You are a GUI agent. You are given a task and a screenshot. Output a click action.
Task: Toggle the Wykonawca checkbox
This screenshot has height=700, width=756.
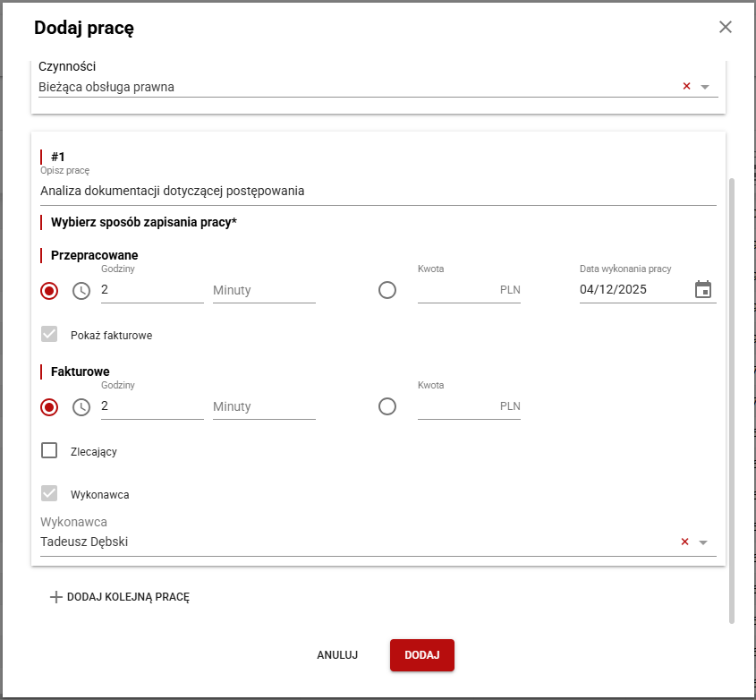pyautogui.click(x=49, y=493)
